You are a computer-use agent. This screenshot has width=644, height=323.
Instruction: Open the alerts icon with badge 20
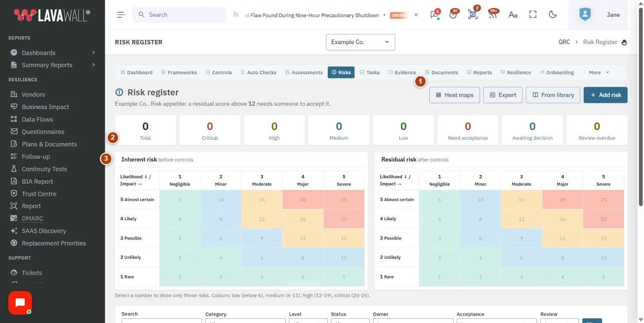(453, 15)
